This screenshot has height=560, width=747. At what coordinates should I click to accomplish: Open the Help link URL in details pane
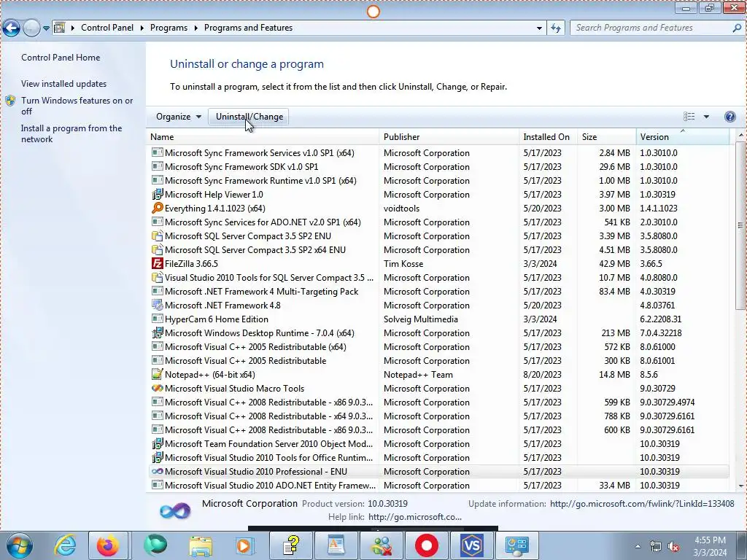coord(415,517)
